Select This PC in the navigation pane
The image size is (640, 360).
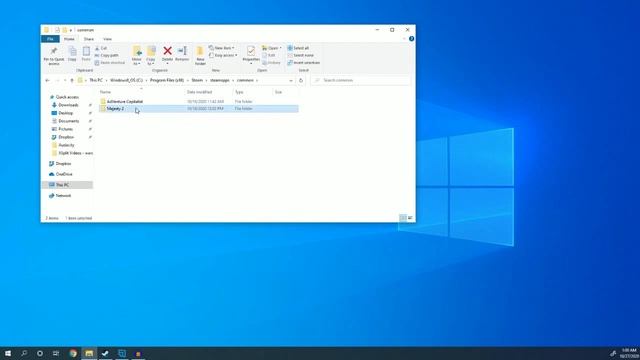[67, 185]
